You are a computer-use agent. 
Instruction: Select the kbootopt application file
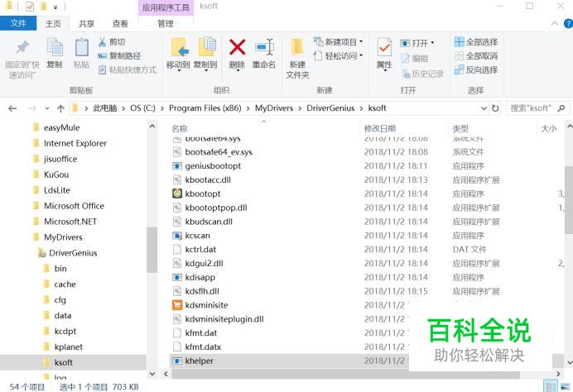[202, 194]
